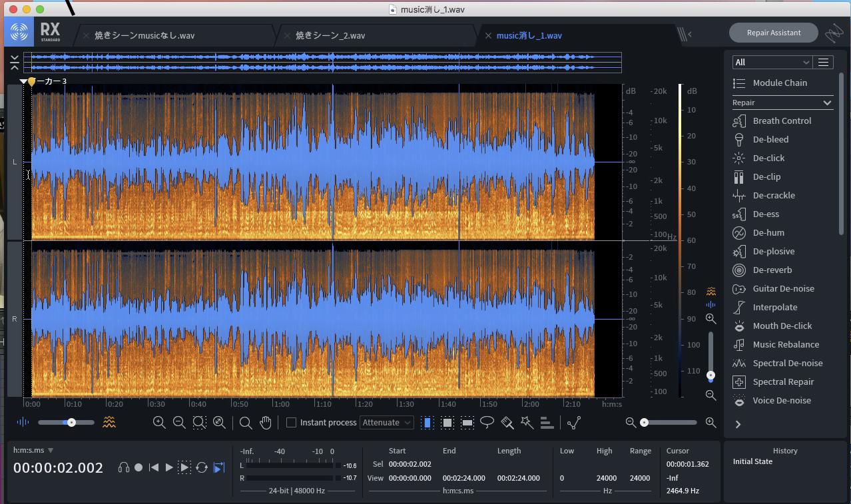Image resolution: width=851 pixels, height=504 pixels.
Task: Switch to 焼きシーンmusicなし.wav tab
Action: (x=144, y=35)
